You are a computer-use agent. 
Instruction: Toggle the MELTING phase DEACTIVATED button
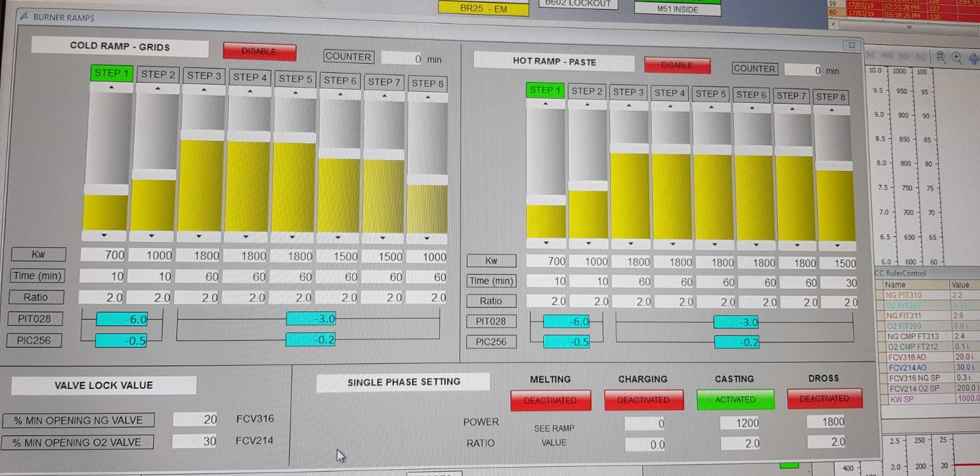[550, 400]
